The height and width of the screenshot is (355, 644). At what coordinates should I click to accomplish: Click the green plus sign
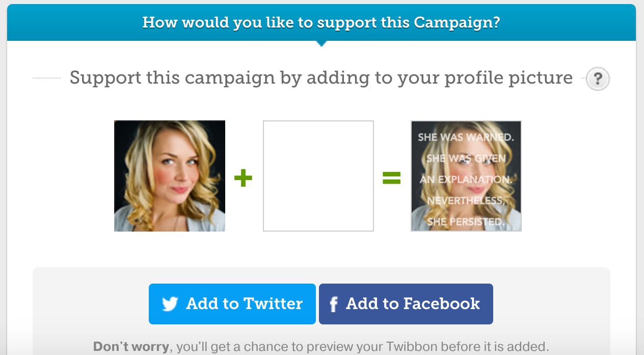click(243, 178)
